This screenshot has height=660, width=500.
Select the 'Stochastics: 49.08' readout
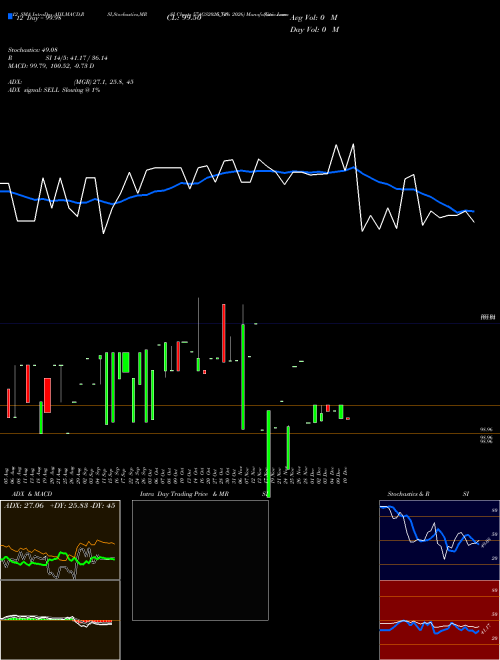pyautogui.click(x=32, y=50)
